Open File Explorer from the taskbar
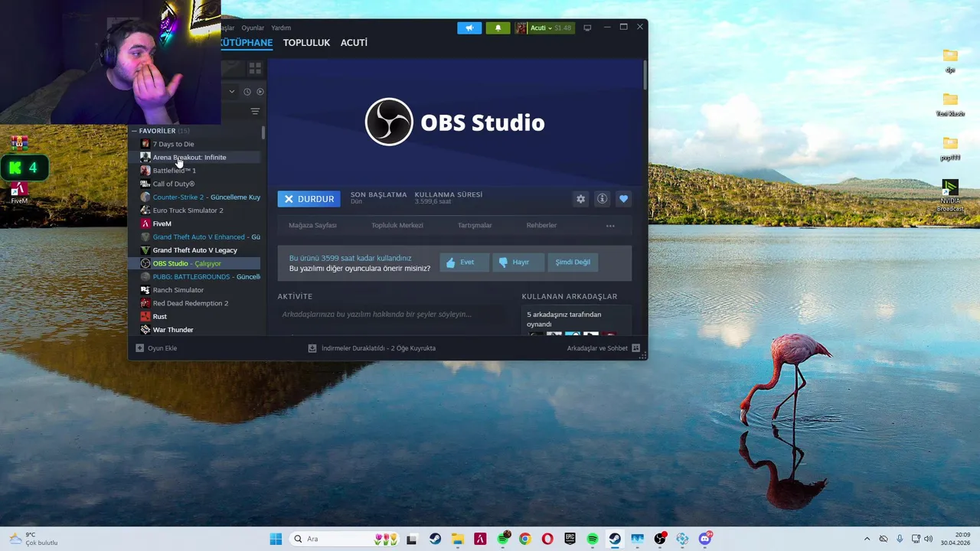Screen dimensions: 980x551 click(457, 539)
